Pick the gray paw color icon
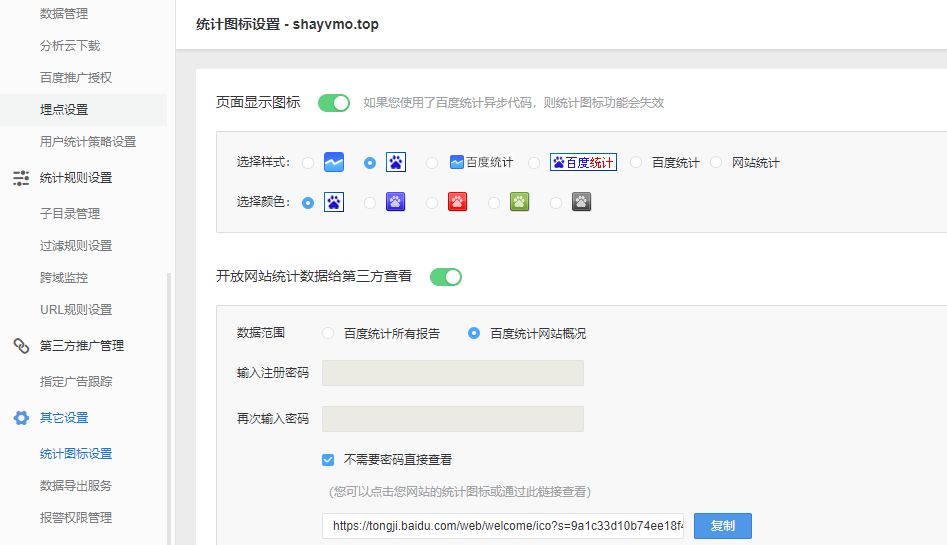947x545 pixels. pyautogui.click(x=582, y=202)
